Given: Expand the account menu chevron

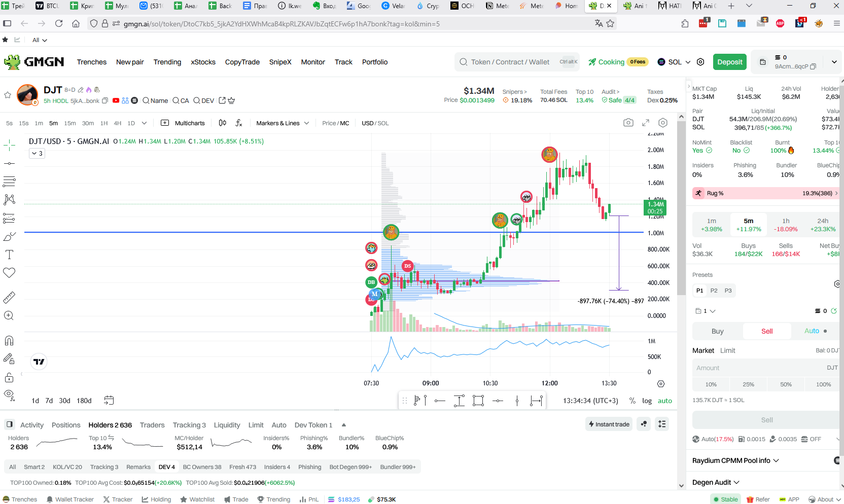Looking at the screenshot, I should pos(834,62).
